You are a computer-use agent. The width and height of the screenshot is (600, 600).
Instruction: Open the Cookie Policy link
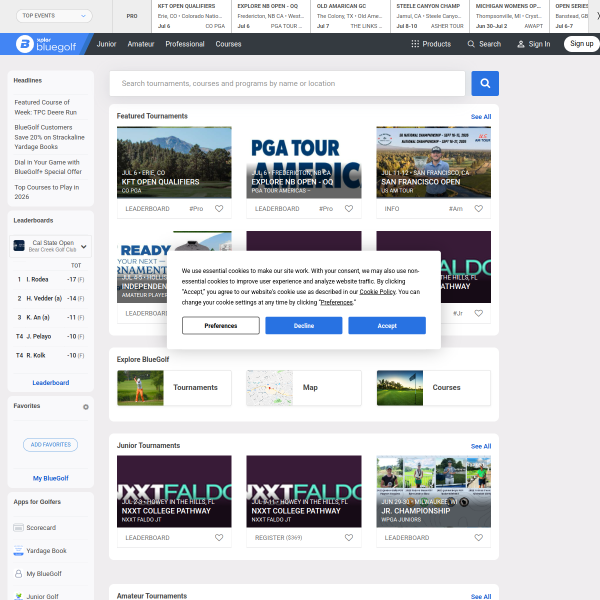pyautogui.click(x=377, y=292)
